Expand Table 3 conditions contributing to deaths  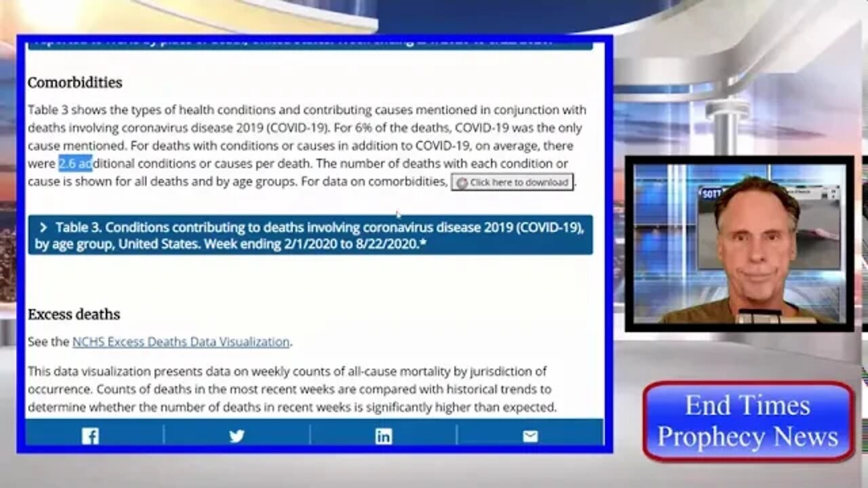310,235
